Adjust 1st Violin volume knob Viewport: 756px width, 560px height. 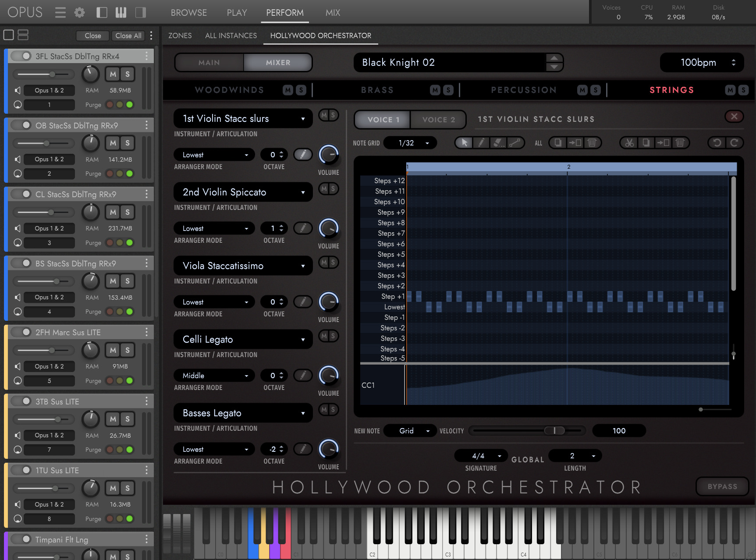(x=329, y=155)
